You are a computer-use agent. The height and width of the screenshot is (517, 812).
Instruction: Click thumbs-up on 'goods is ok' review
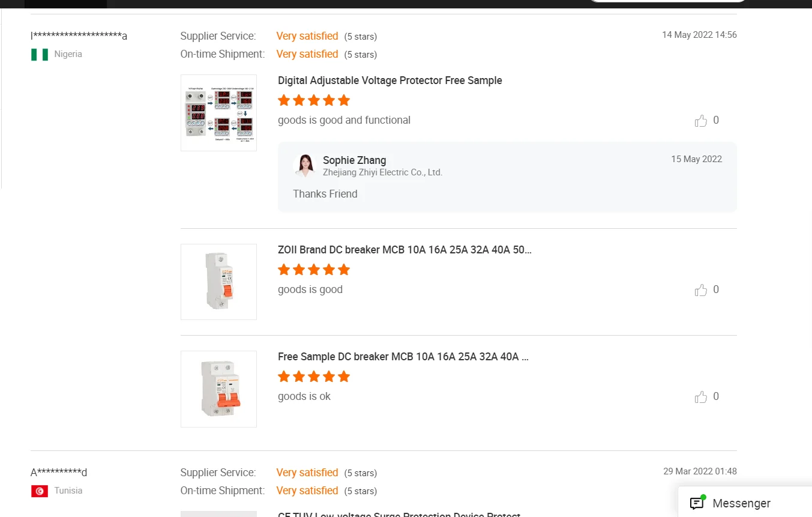[x=700, y=397]
